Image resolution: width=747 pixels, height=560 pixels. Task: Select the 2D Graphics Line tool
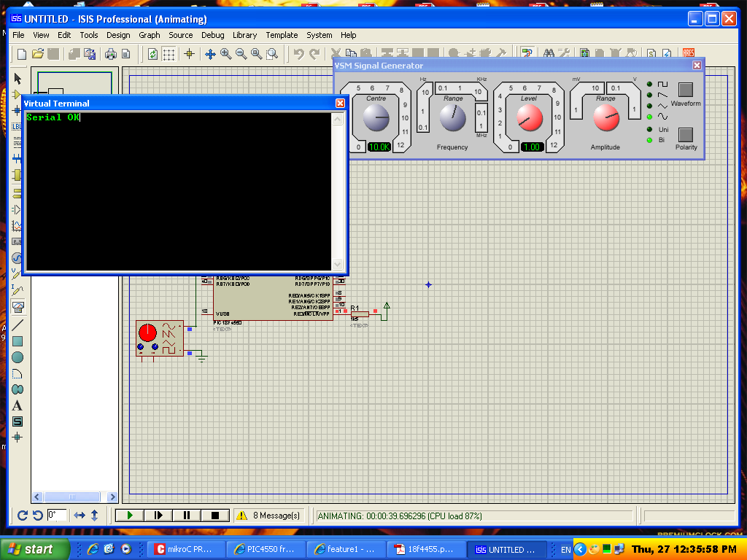[18, 324]
